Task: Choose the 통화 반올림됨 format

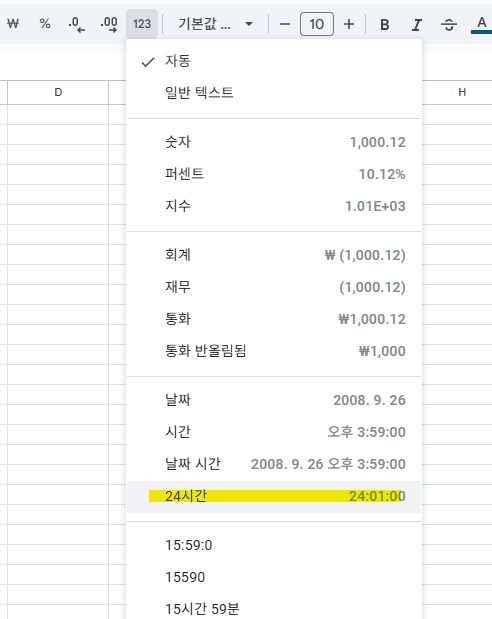Action: pyautogui.click(x=274, y=351)
